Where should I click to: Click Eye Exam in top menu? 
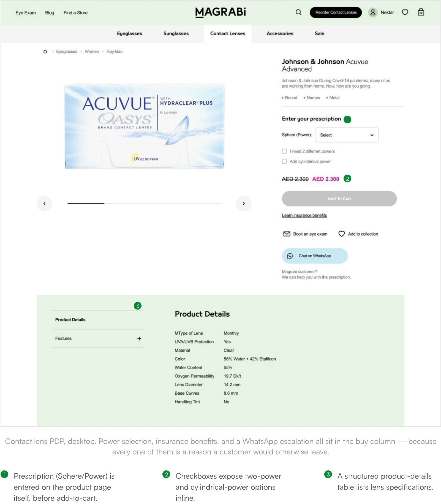pos(26,13)
